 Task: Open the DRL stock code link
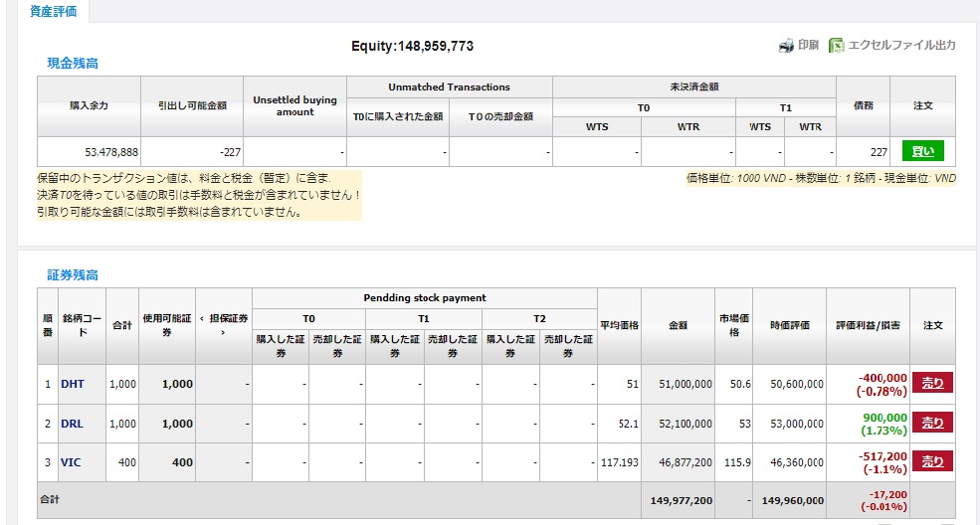click(x=72, y=424)
